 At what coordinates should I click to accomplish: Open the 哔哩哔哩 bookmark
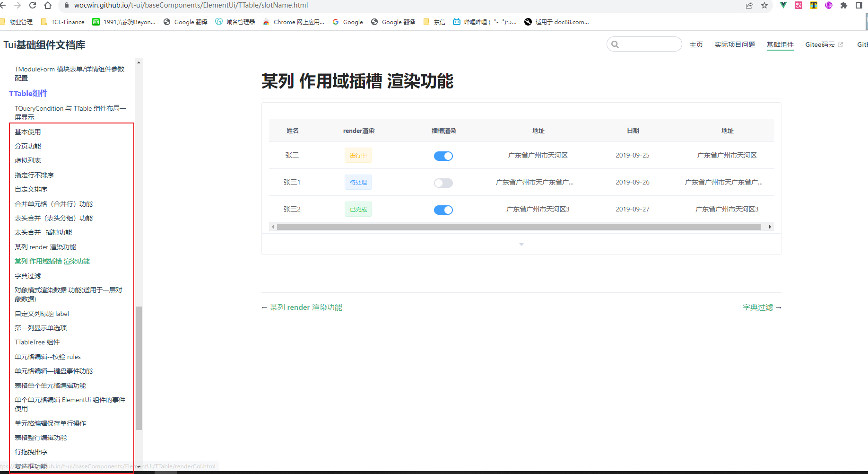(485, 22)
